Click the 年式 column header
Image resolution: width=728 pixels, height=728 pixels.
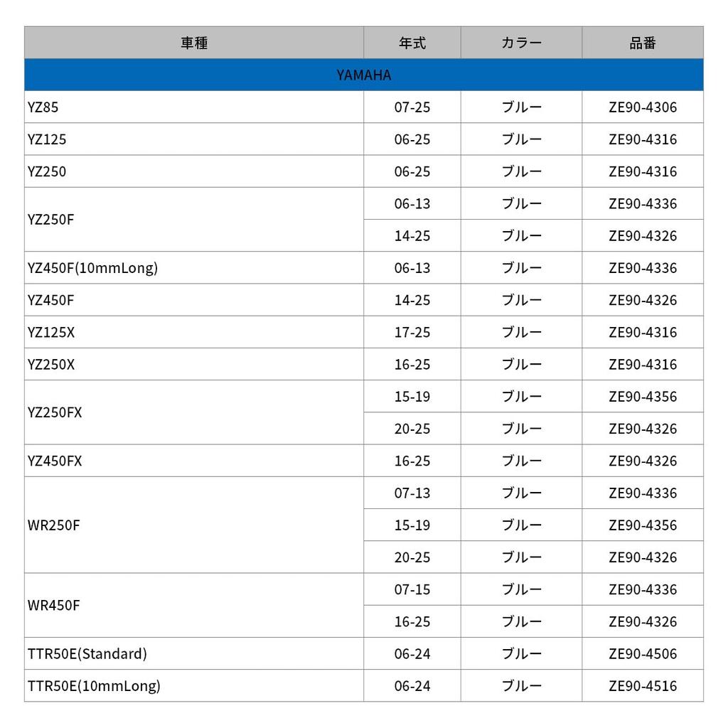coord(412,43)
